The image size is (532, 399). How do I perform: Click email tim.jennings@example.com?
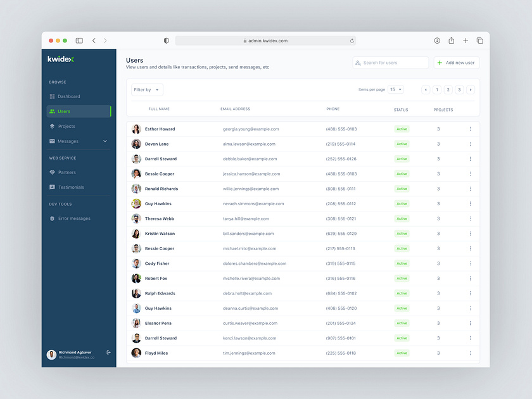(x=249, y=353)
